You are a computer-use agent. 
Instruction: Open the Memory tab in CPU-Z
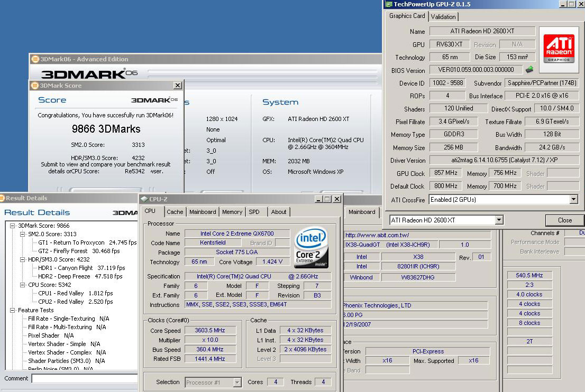232,212
